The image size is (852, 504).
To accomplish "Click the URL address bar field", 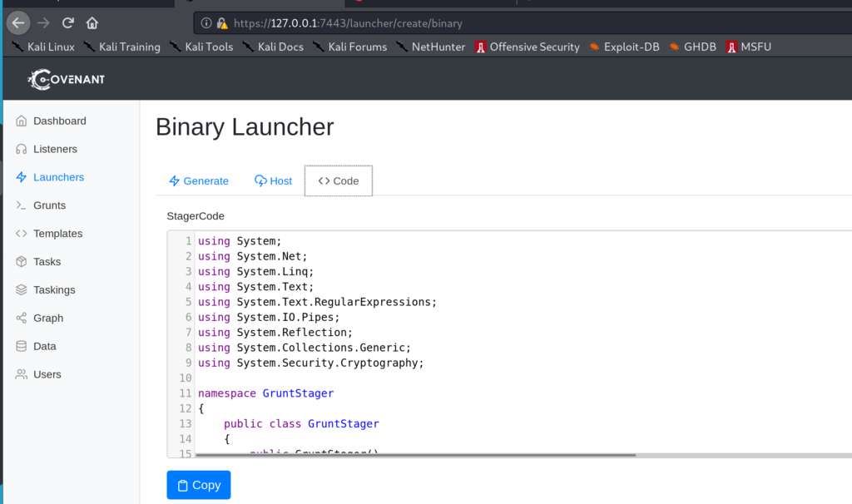I will [x=522, y=23].
